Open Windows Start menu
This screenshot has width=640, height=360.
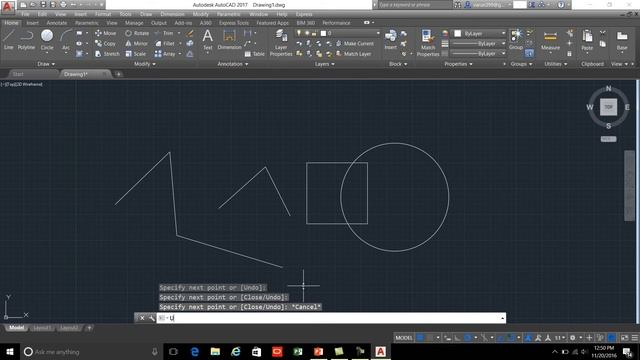coord(10,351)
